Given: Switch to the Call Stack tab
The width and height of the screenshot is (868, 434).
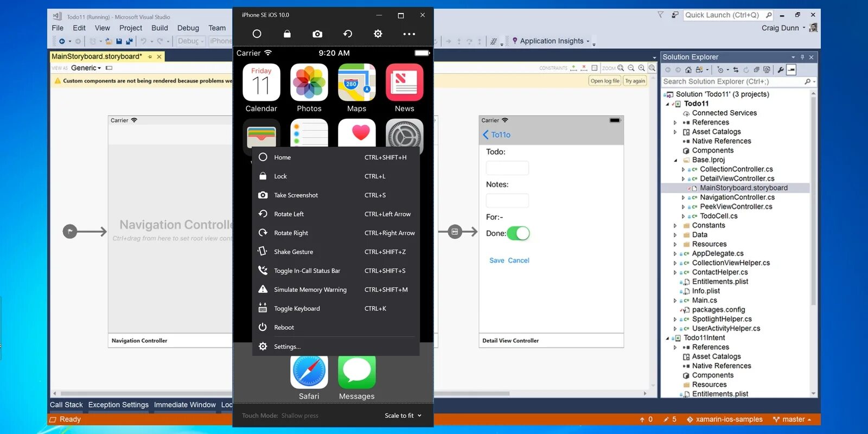Looking at the screenshot, I should [66, 405].
